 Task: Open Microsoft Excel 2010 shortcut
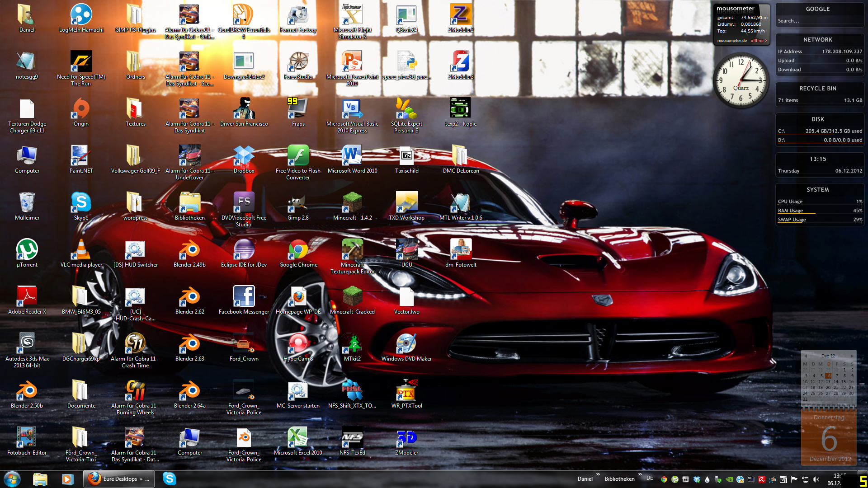(298, 441)
